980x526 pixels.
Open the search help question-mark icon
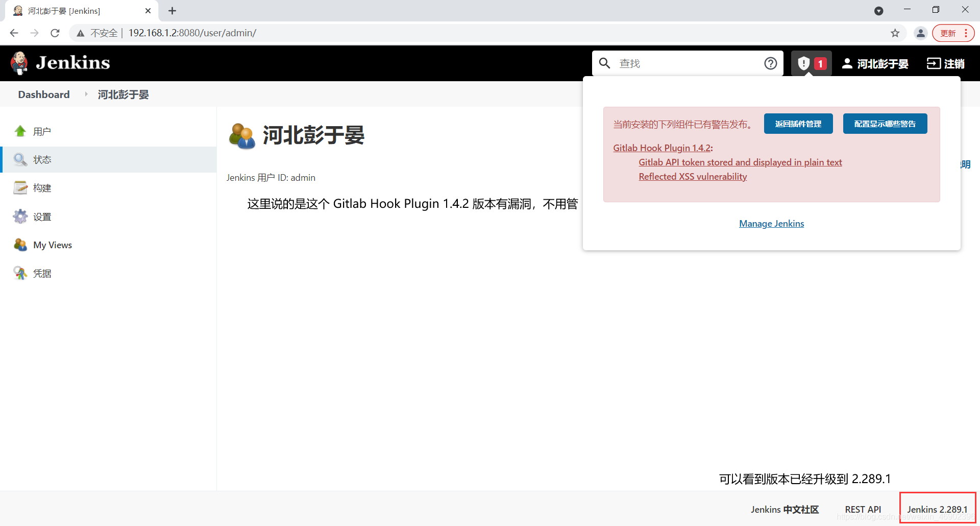click(x=771, y=63)
